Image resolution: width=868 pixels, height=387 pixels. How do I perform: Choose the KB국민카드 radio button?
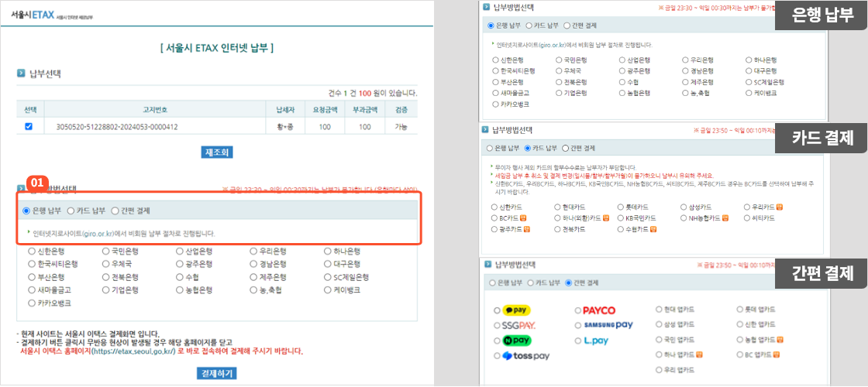[621, 218]
